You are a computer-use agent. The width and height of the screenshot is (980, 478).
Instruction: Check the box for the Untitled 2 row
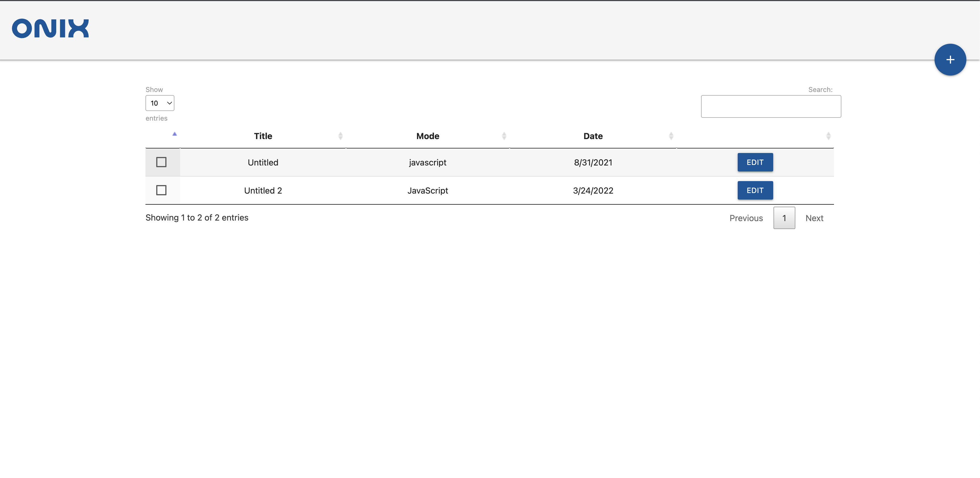click(161, 190)
